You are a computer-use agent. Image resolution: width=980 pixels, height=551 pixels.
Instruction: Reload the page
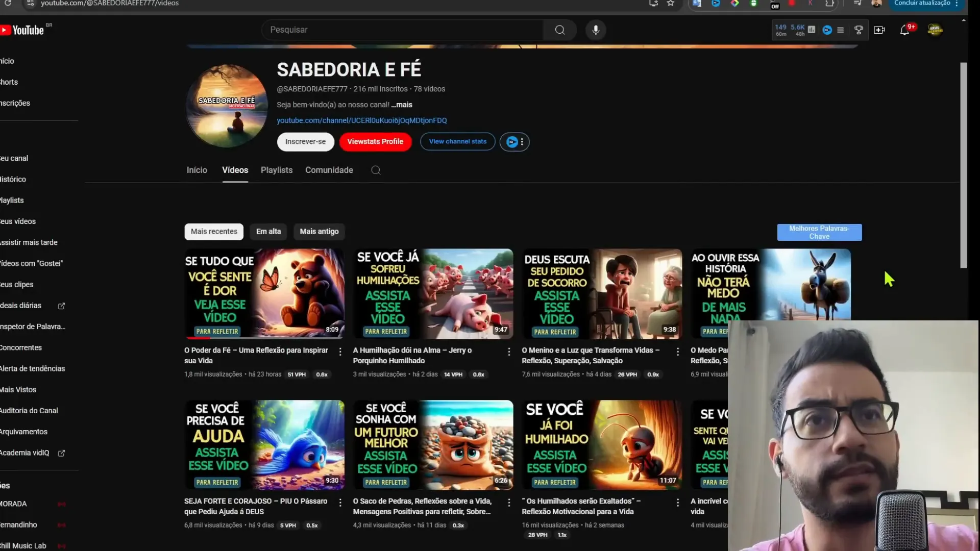click(8, 3)
